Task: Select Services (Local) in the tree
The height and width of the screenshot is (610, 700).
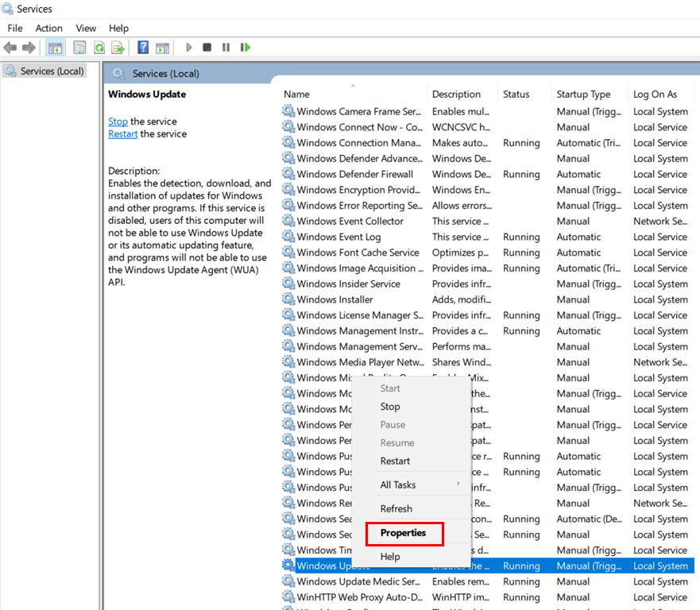Action: pyautogui.click(x=52, y=71)
